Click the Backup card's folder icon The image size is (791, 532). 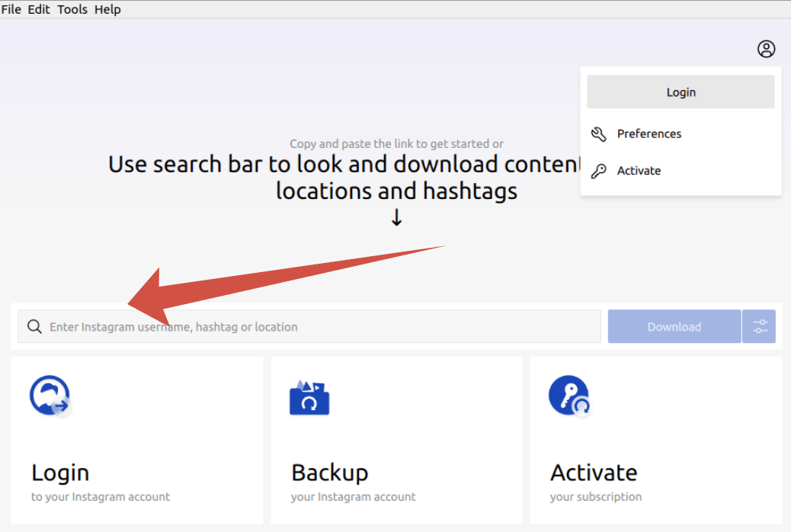click(309, 397)
